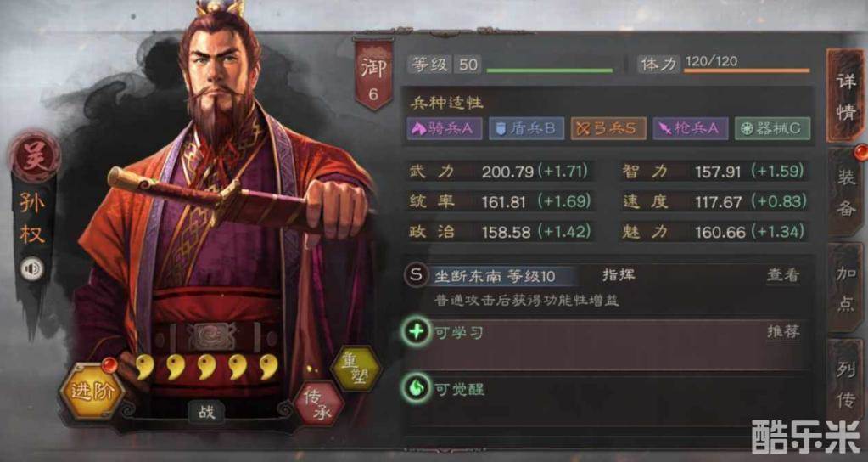The height and width of the screenshot is (462, 868).
Task: Select the 弓兵S troop aptitude tag
Action: click(x=609, y=128)
